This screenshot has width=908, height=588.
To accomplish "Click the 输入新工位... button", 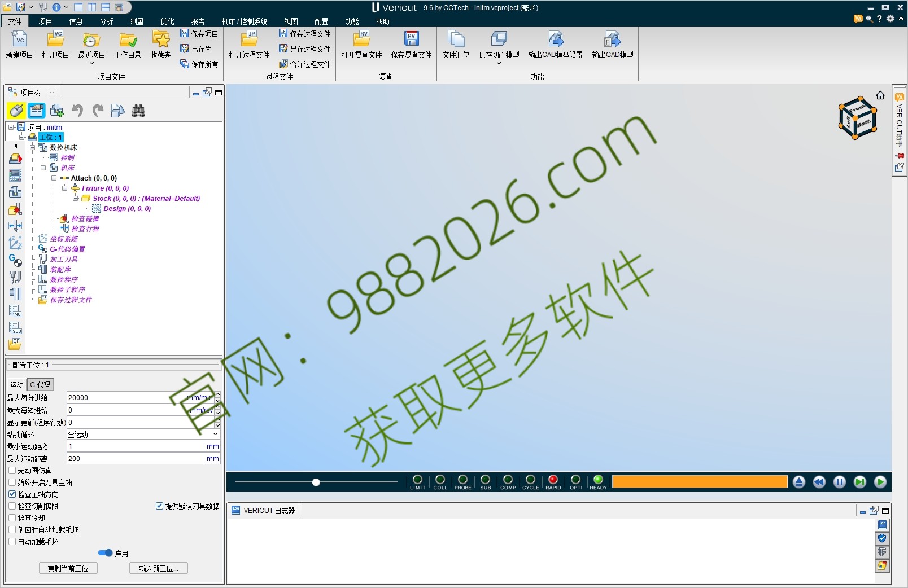I will tap(159, 568).
